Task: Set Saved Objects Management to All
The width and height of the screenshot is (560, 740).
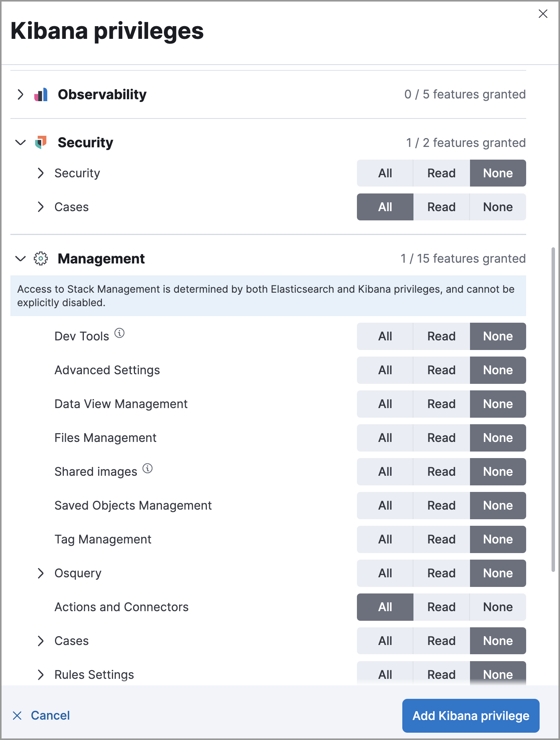Action: click(385, 505)
